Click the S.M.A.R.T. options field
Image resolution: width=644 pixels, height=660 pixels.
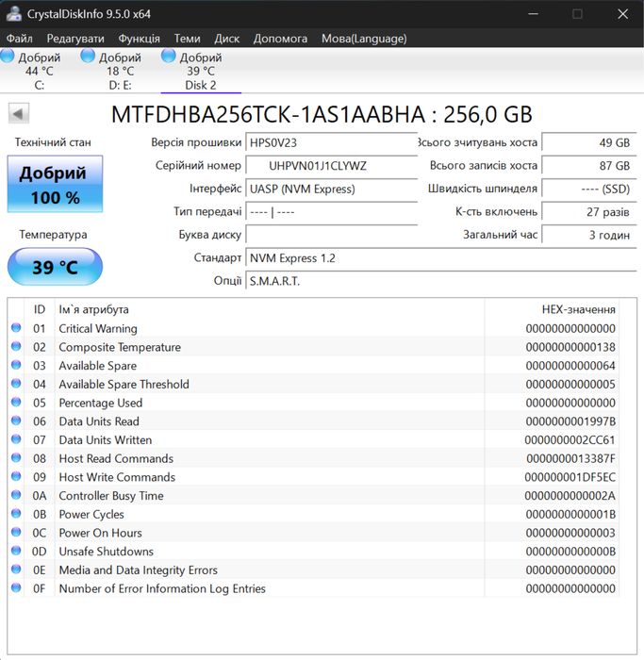(441, 281)
